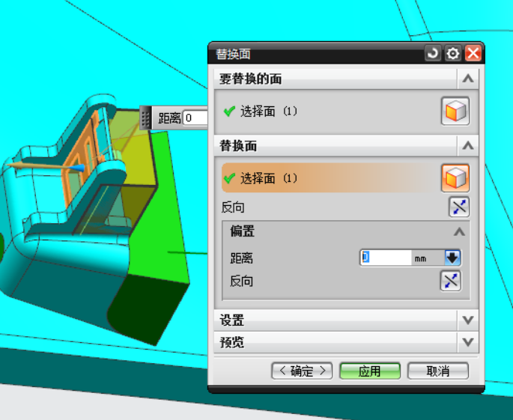Click the blue offset arrow handle on model
Image resolution: width=513 pixels, height=420 pixels.
click(x=77, y=168)
